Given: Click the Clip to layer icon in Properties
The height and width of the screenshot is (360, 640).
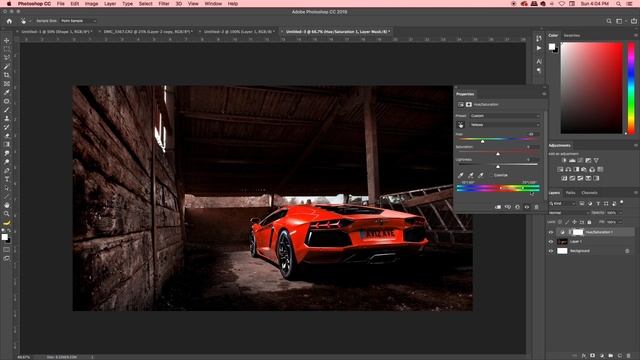Looking at the screenshot, I should coord(498,207).
